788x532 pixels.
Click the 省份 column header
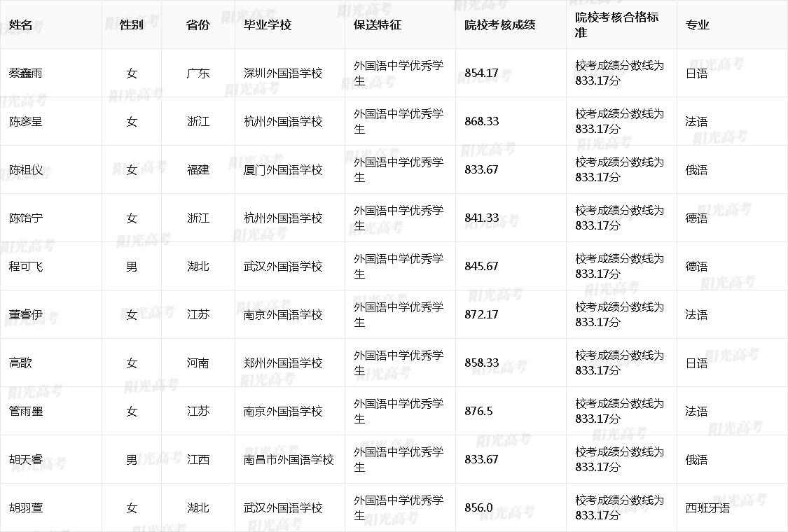[x=198, y=24]
